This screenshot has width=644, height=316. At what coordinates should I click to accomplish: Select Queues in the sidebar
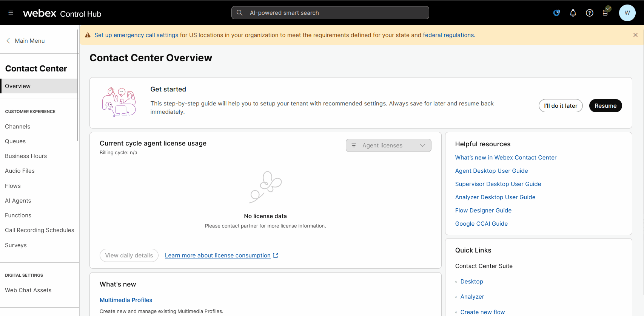coord(15,141)
